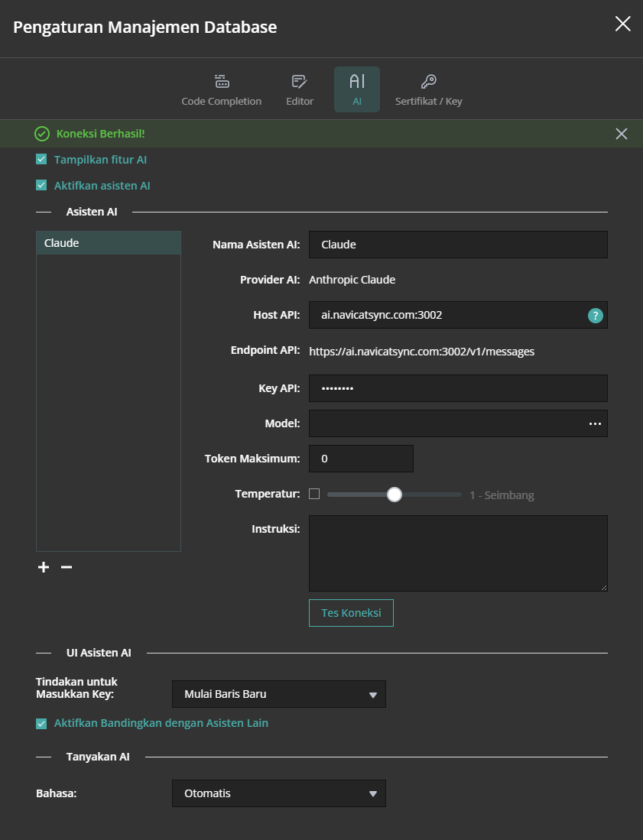Dismiss the Koneksi Berhasil notification
Image resolution: width=643 pixels, height=840 pixels.
622,134
